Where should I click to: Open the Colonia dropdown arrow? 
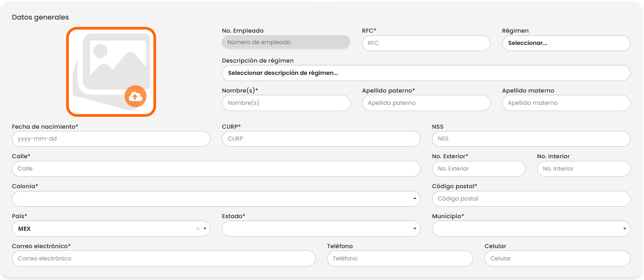[x=414, y=199]
